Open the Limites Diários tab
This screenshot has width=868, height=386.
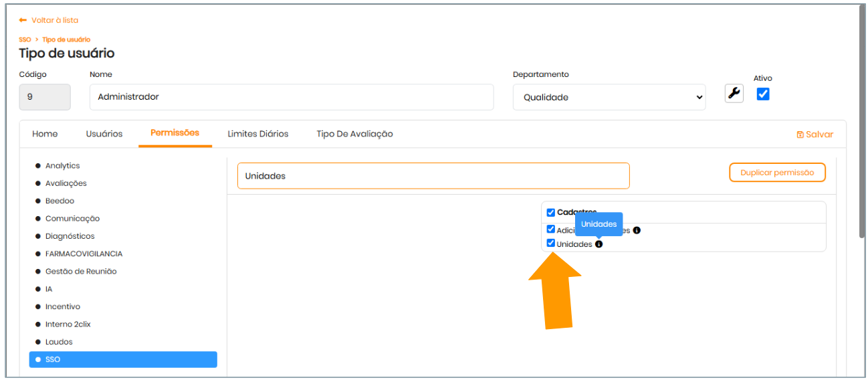pos(257,134)
